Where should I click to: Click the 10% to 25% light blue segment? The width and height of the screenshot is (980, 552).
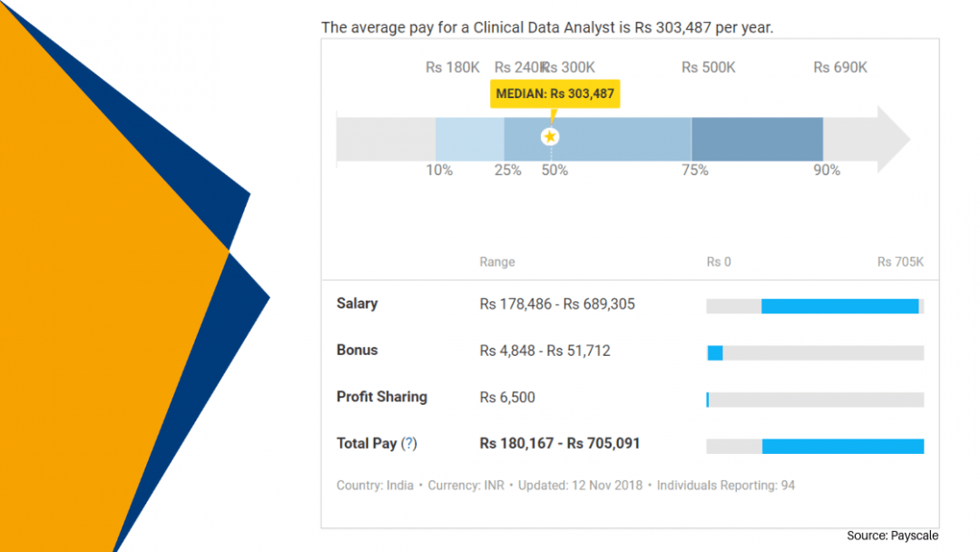click(x=469, y=140)
